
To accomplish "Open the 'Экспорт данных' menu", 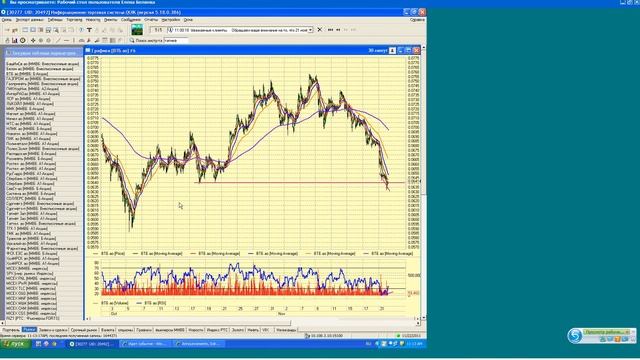I will pos(30,20).
